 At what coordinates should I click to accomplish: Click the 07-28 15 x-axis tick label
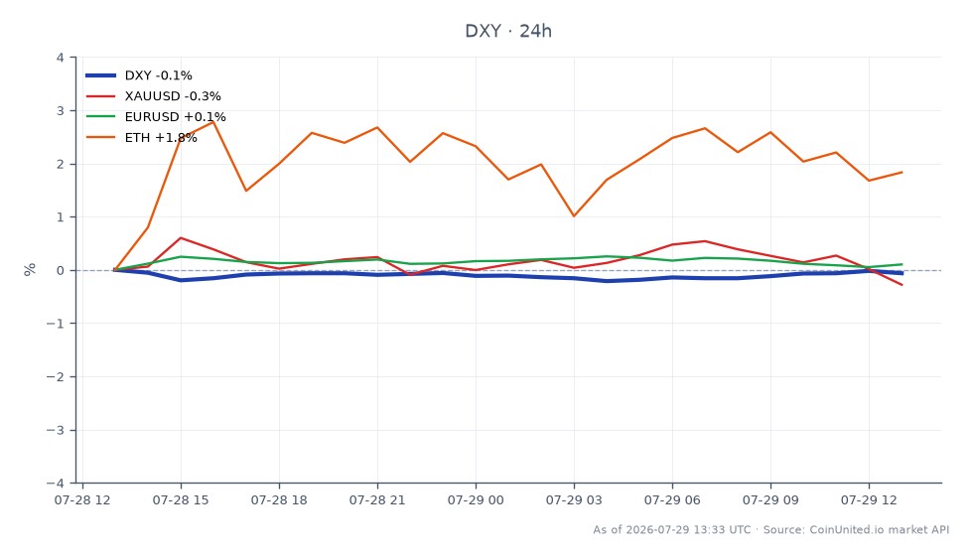click(x=181, y=500)
